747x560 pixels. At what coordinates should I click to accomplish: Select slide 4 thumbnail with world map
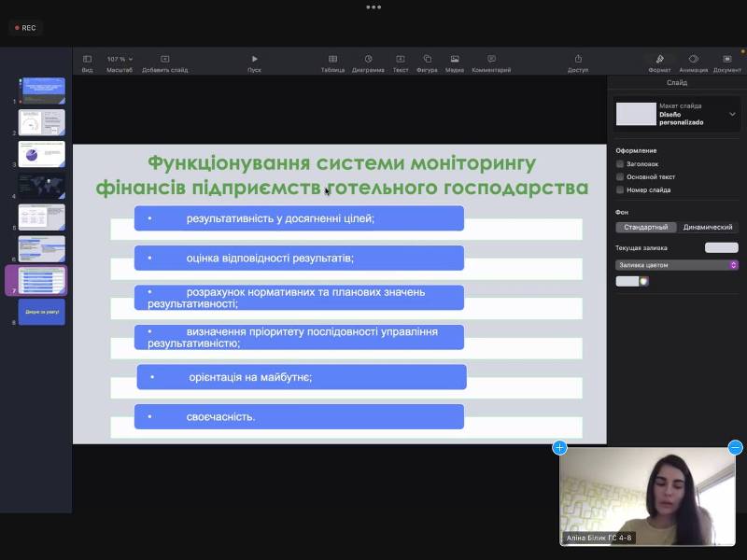[x=42, y=186]
